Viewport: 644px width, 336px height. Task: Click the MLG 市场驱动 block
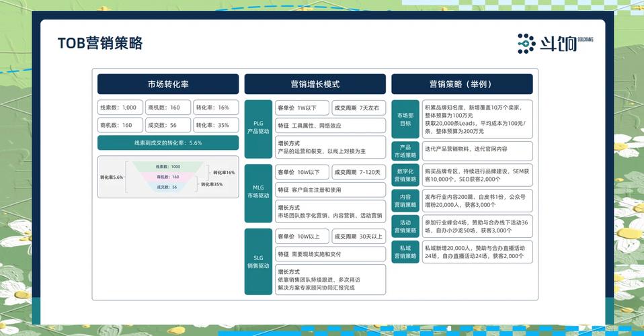pos(258,192)
